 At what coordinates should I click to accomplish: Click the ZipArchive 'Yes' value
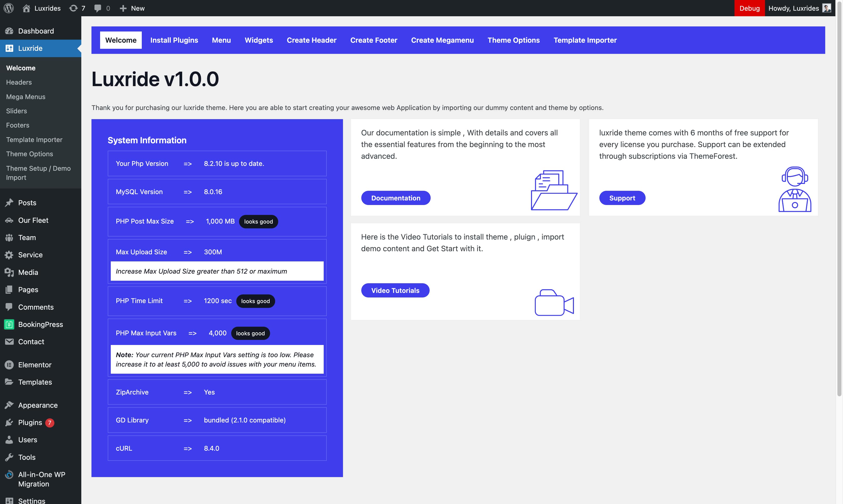pos(209,392)
